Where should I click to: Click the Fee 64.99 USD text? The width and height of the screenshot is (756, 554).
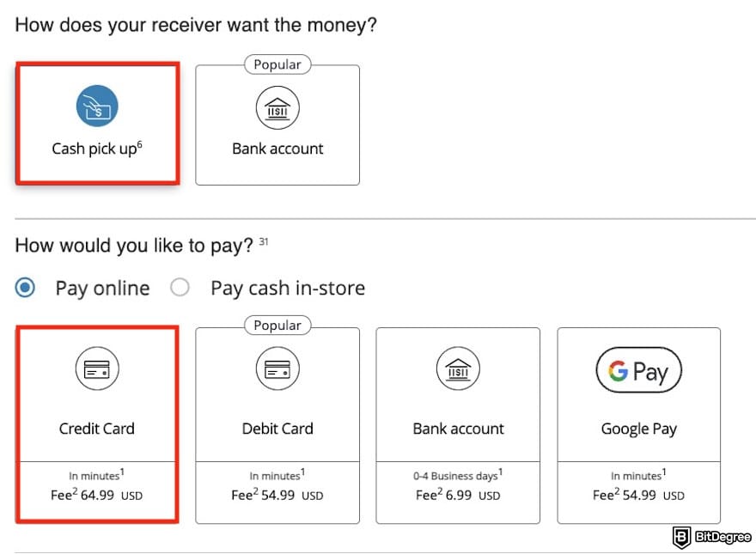[x=97, y=496]
